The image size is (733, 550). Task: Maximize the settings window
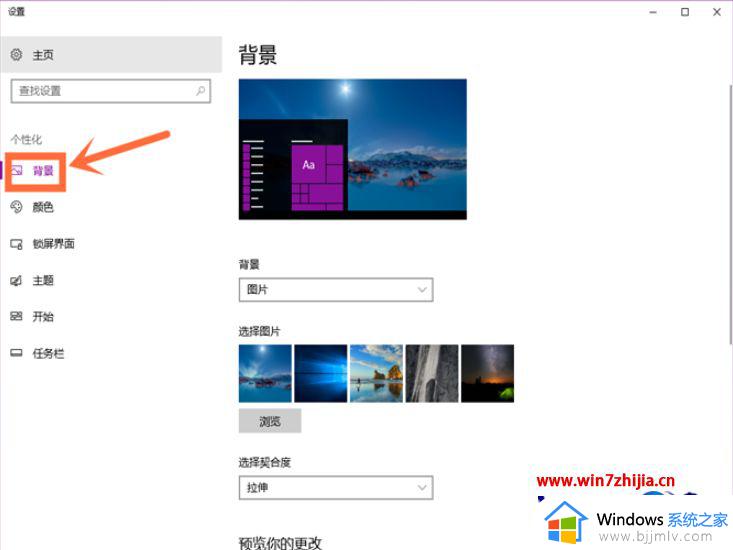[x=685, y=12]
